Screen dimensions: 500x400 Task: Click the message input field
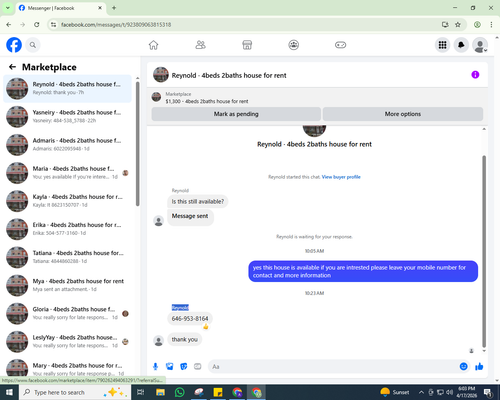333,367
